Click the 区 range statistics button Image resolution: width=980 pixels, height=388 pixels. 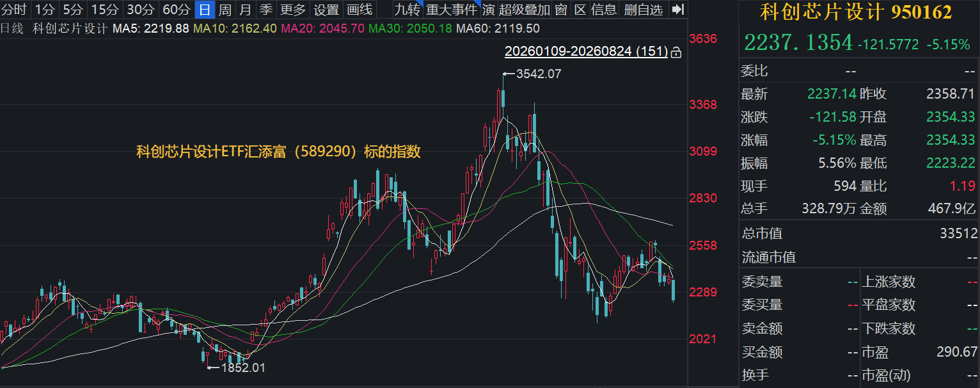tap(580, 10)
